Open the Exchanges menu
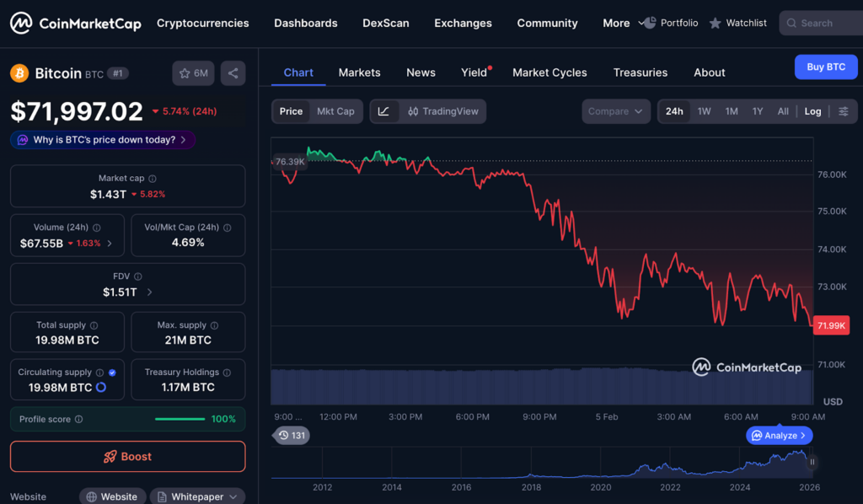This screenshot has height=504, width=863. [463, 23]
